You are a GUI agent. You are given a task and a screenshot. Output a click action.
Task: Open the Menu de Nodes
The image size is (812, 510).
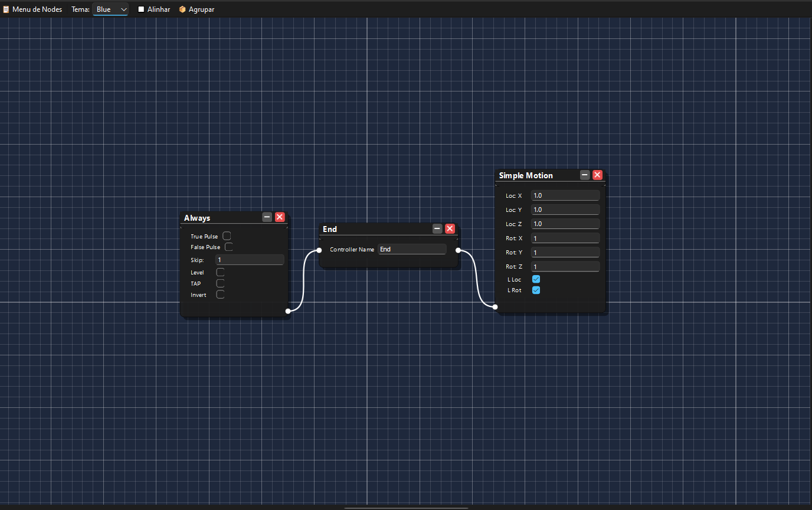(32, 9)
